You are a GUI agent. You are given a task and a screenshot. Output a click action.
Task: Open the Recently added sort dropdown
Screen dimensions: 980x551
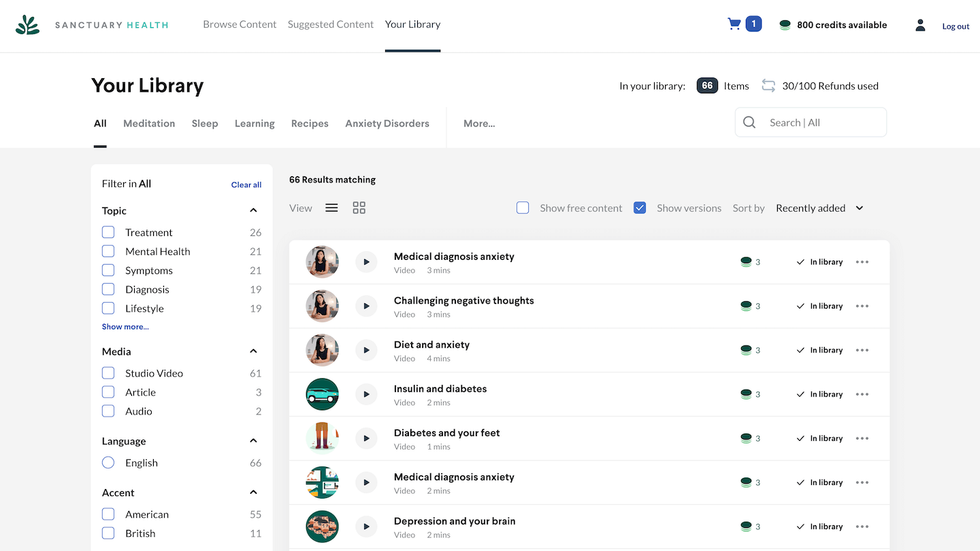click(819, 208)
